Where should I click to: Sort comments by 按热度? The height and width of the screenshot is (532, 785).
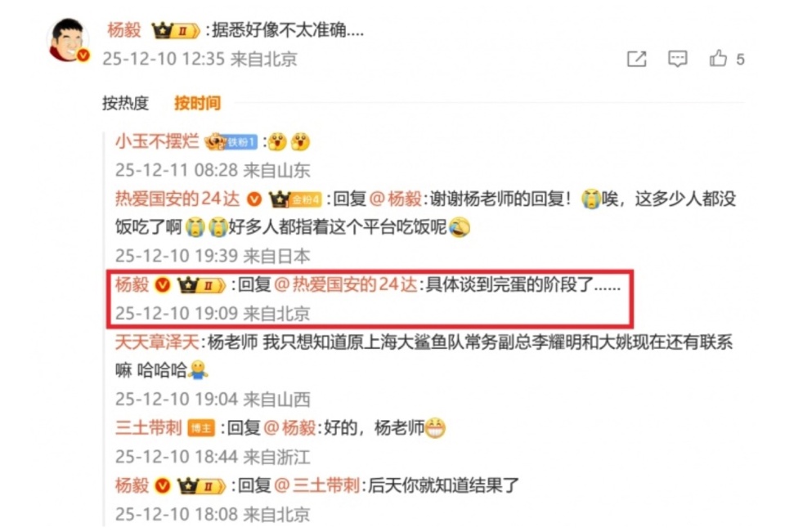point(126,103)
